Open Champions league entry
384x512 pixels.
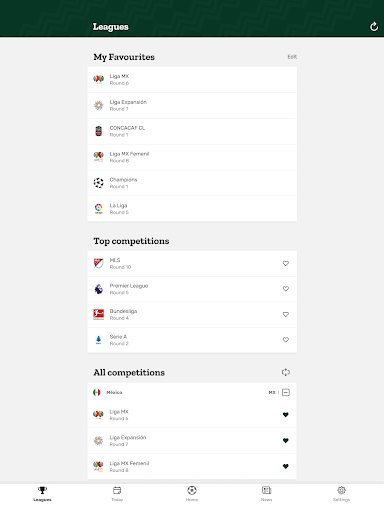192,183
